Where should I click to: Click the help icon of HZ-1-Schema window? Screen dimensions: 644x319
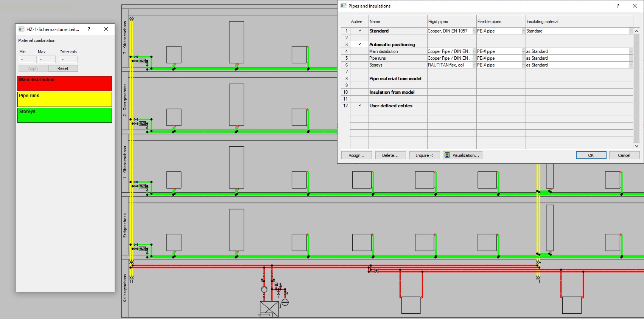click(x=89, y=29)
